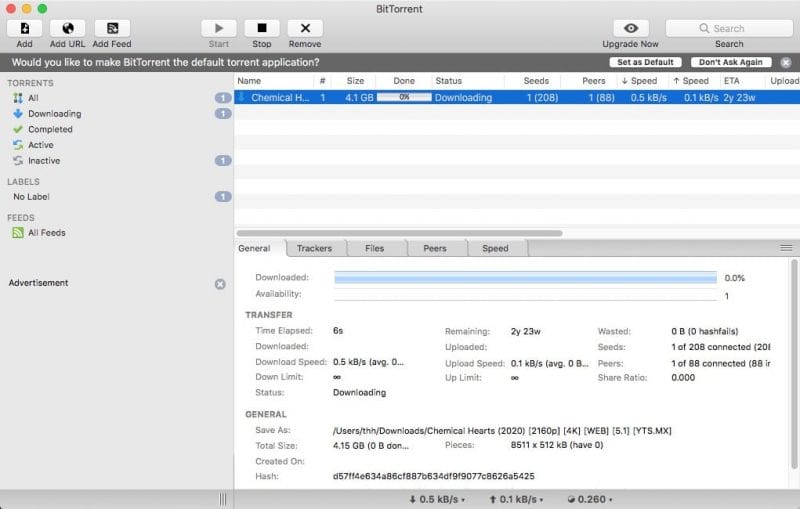Stop the selected torrent
Screen dimensions: 800x509
pos(262,28)
